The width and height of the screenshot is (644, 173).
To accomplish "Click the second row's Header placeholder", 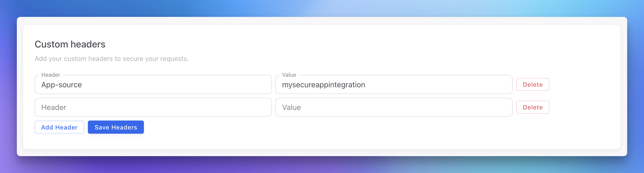I will pos(54,107).
